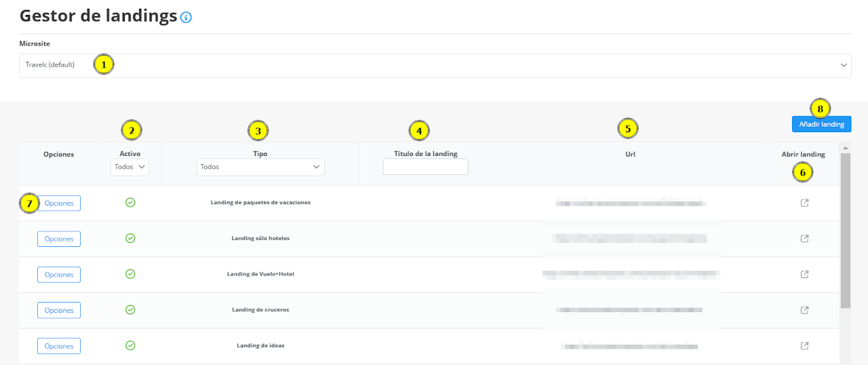Screen dimensions: 868x365
Task: Focus the Título de la landing search field
Action: coord(425,167)
